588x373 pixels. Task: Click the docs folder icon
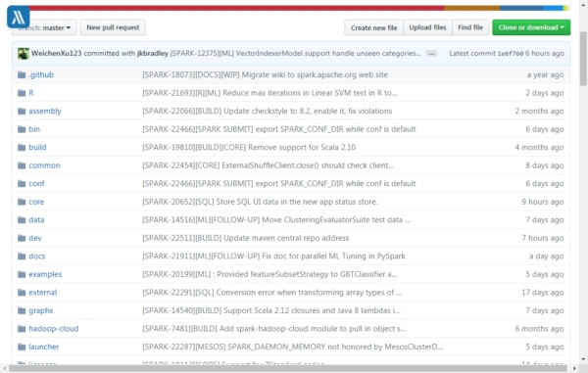pos(22,256)
